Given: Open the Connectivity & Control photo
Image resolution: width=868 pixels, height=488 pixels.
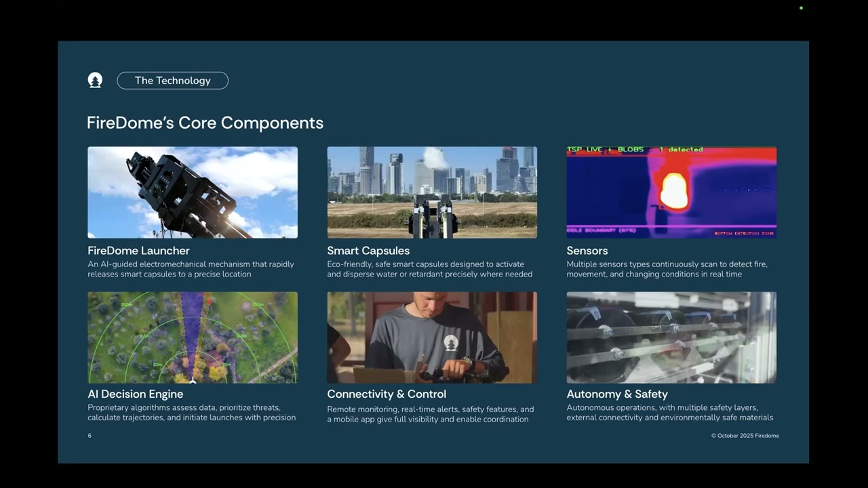Looking at the screenshot, I should [x=432, y=338].
